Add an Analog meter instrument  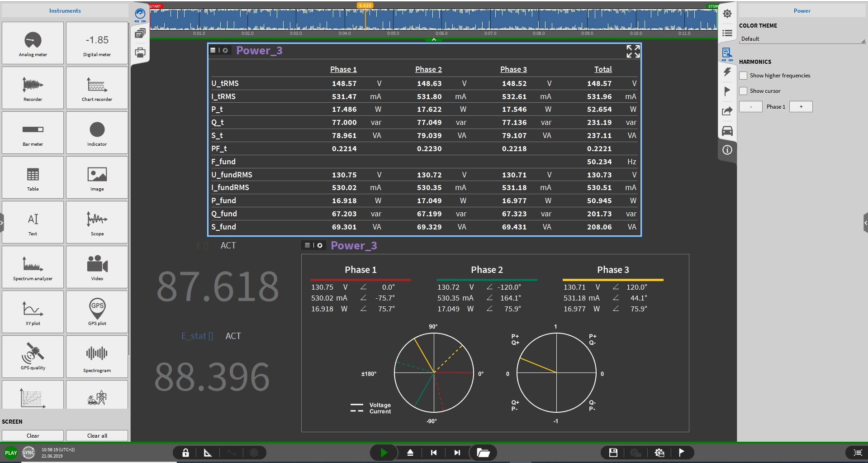pyautogui.click(x=33, y=43)
